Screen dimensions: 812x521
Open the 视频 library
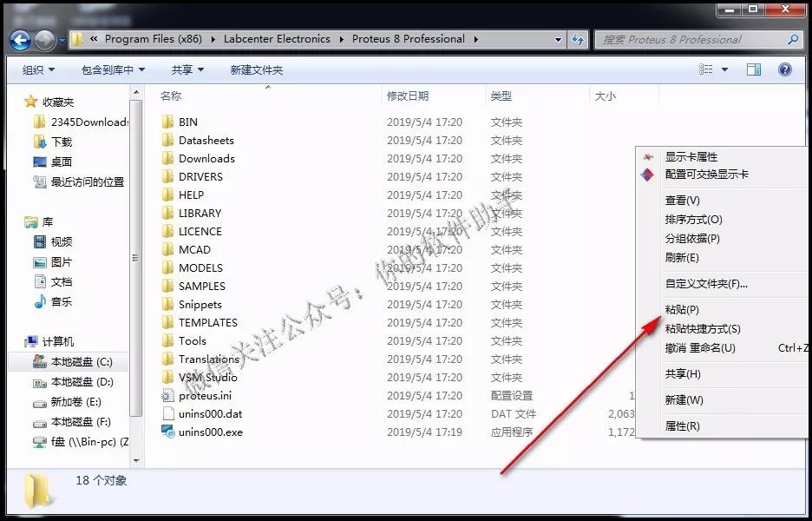[52, 241]
